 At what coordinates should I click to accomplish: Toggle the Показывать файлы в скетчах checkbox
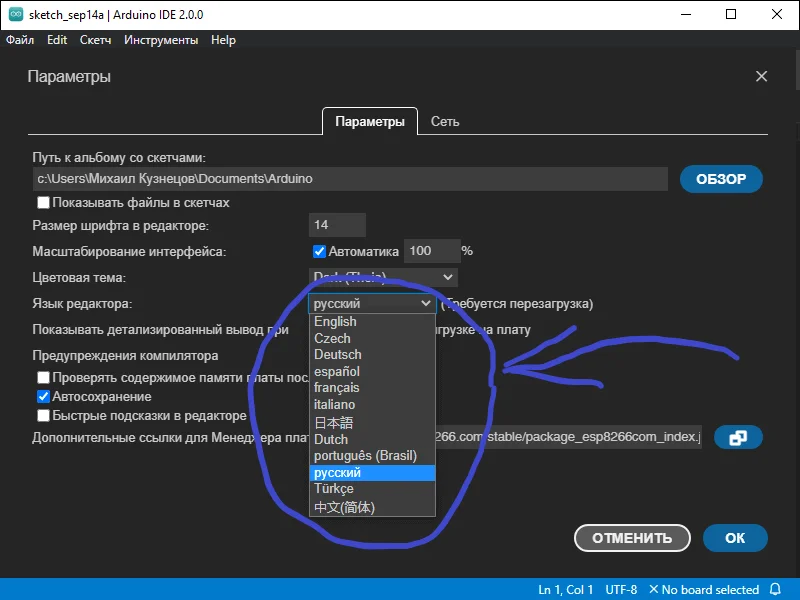44,203
